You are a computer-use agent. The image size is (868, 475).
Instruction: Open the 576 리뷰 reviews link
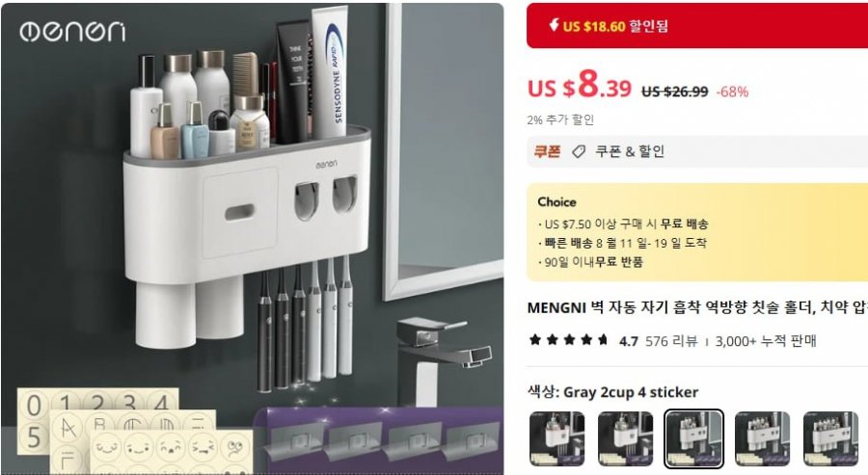coord(671,341)
